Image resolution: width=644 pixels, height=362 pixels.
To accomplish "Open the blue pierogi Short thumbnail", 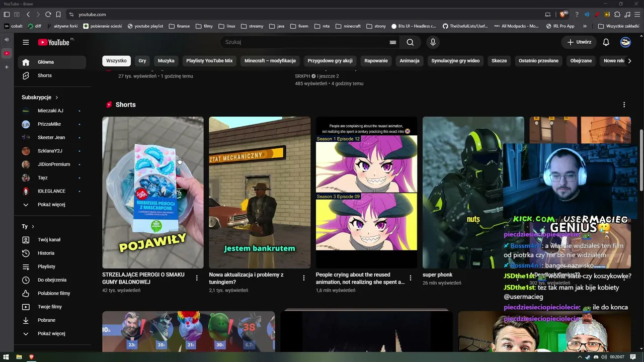I will point(153,193).
